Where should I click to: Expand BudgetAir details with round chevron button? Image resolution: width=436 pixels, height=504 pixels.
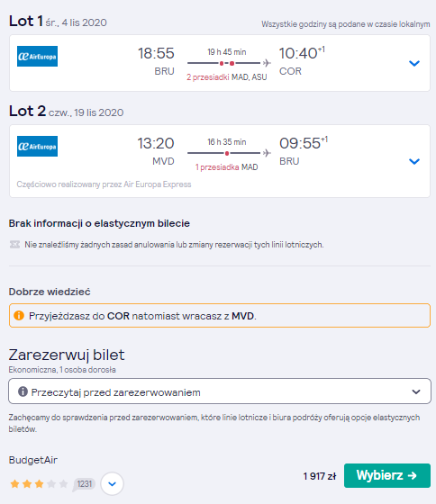pos(112,484)
